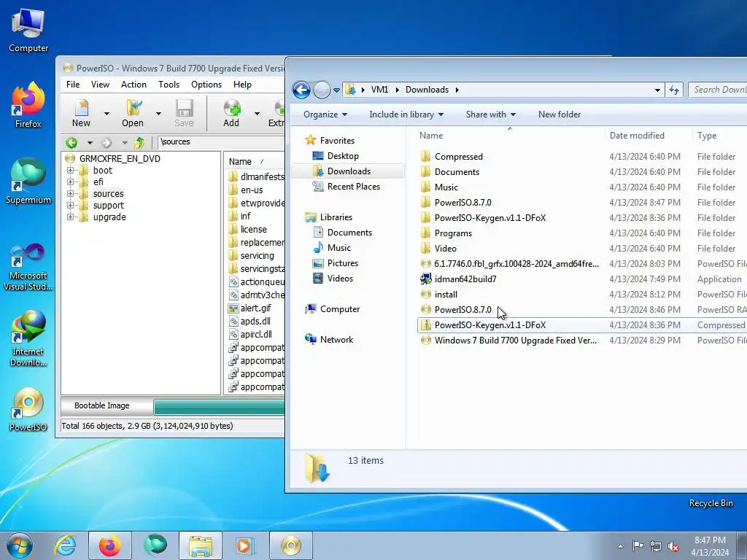Select Network in navigation pane
The width and height of the screenshot is (747, 560).
click(x=336, y=340)
